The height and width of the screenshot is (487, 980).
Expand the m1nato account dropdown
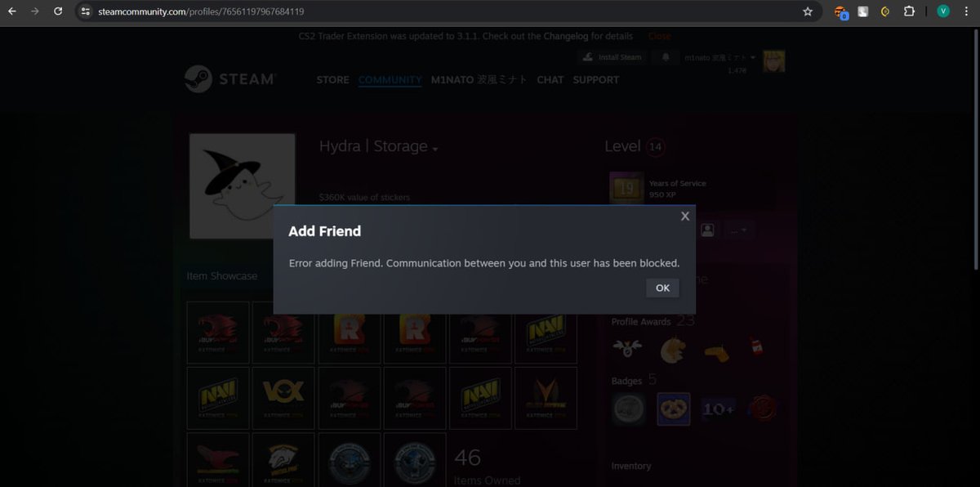(719, 58)
